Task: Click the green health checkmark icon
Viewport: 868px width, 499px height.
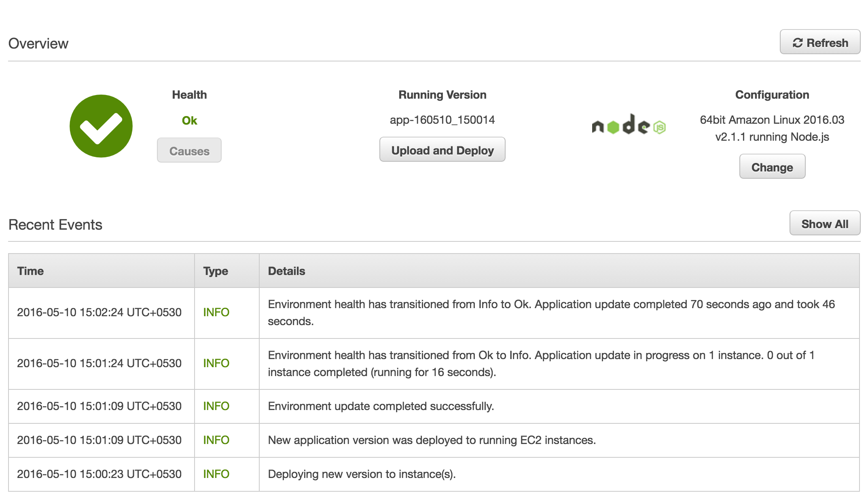Action: (x=101, y=126)
